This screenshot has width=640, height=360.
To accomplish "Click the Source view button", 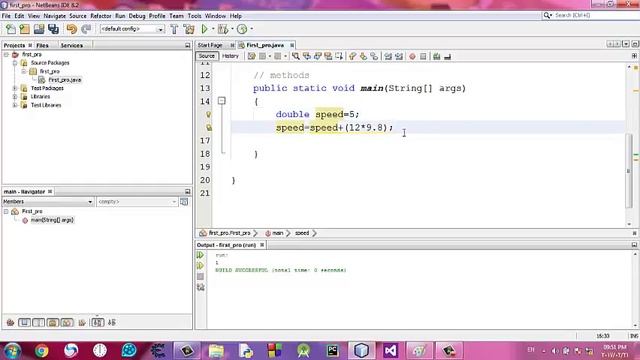I will point(207,56).
